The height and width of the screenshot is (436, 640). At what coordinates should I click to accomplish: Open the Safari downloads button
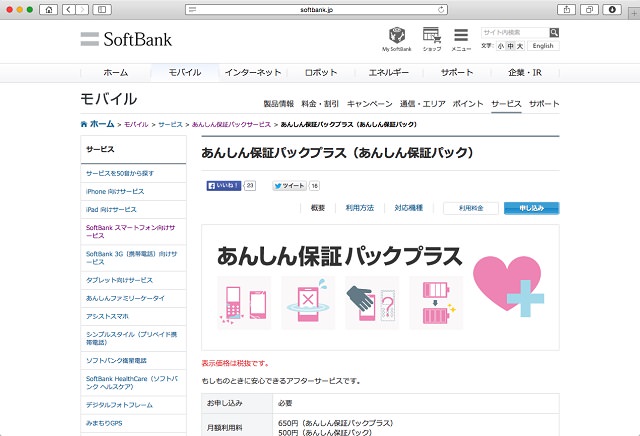coord(612,9)
